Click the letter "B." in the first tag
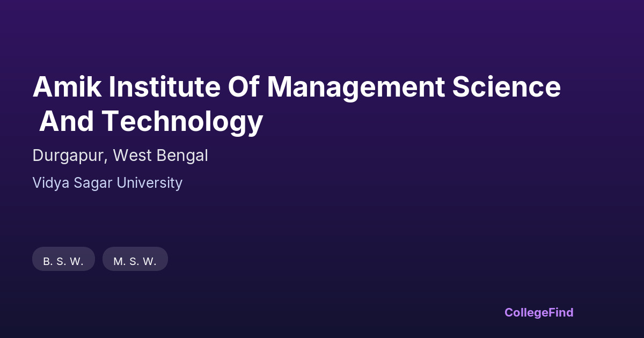 tap(47, 261)
